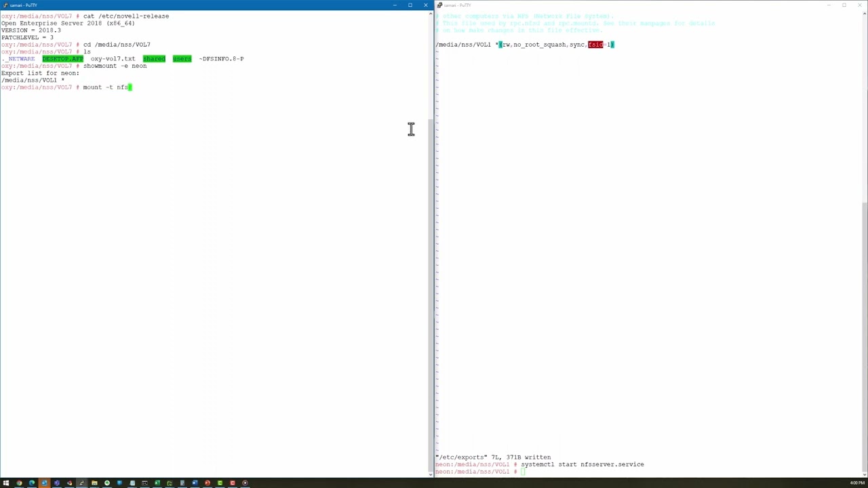Click the highlighted 'users' directory name
Viewport: 868px width, 488px height.
tap(182, 59)
